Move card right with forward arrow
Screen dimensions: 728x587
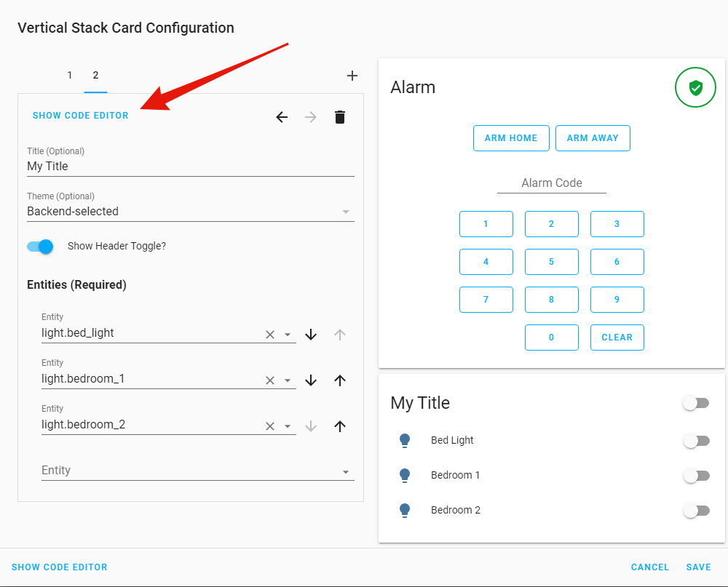point(311,117)
